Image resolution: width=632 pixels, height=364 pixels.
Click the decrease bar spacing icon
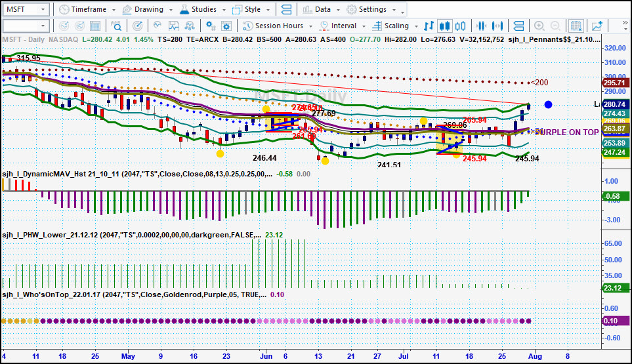(x=481, y=26)
